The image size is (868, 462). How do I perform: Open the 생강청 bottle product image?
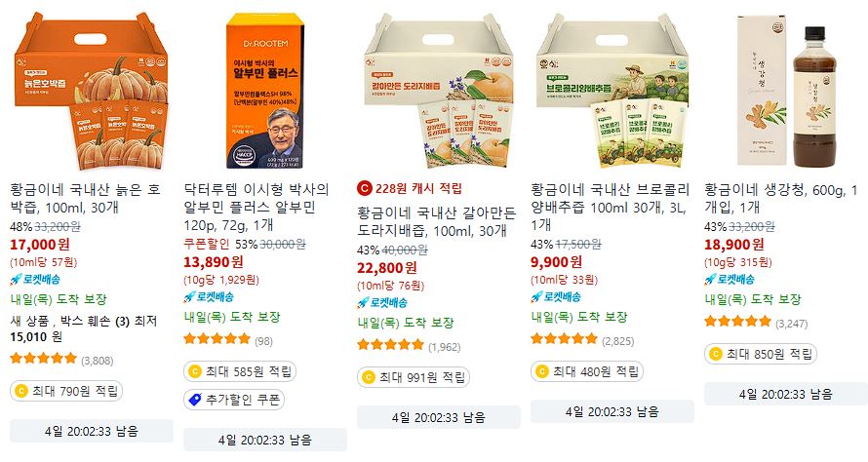click(786, 92)
